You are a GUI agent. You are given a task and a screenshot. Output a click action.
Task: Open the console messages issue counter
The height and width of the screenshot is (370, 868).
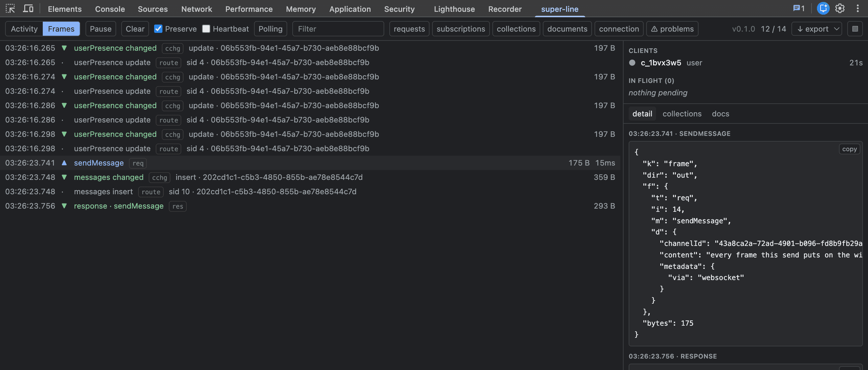point(798,8)
